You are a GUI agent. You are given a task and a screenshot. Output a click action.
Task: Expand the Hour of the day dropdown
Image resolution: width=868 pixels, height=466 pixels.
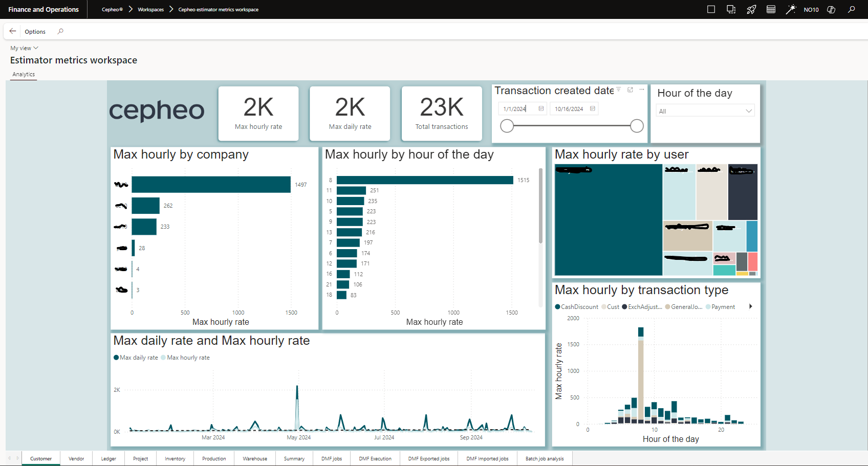coord(749,111)
